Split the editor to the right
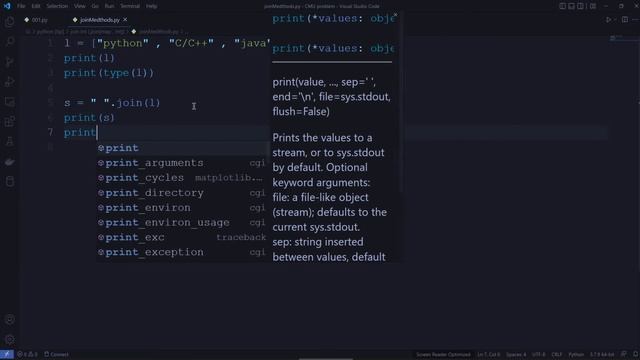 (x=625, y=20)
